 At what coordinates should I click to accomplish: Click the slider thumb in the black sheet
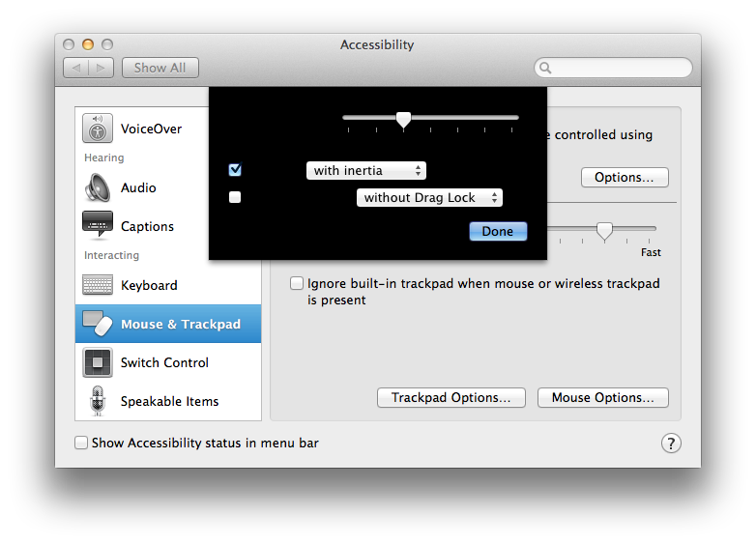pos(403,119)
